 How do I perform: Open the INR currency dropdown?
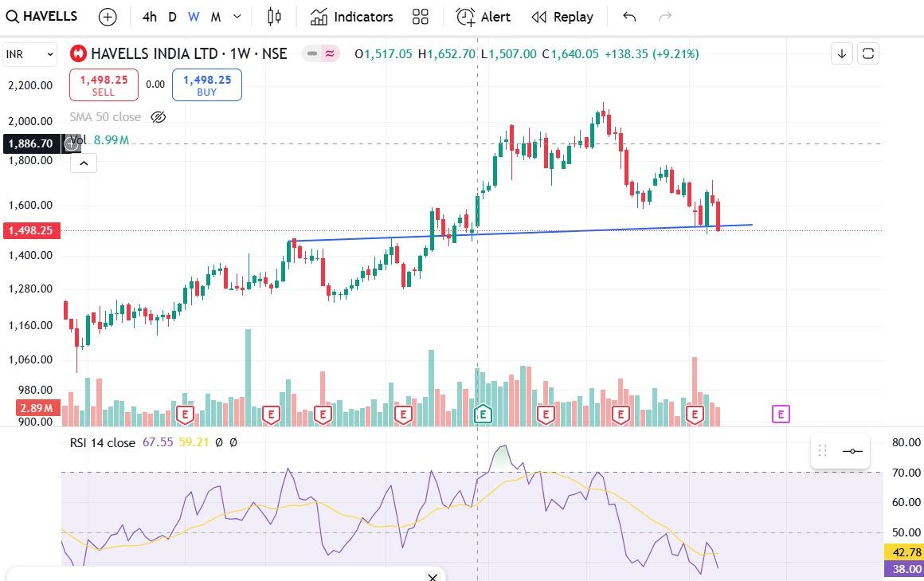click(x=29, y=54)
